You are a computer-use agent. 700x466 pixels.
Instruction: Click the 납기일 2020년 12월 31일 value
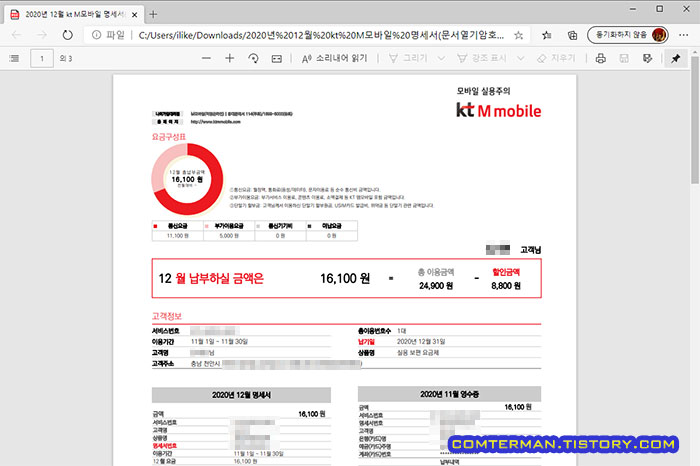421,341
